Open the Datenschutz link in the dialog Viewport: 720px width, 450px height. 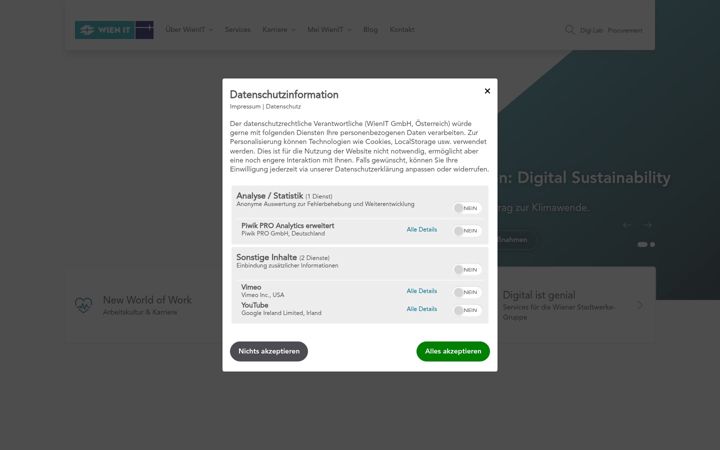coord(283,107)
